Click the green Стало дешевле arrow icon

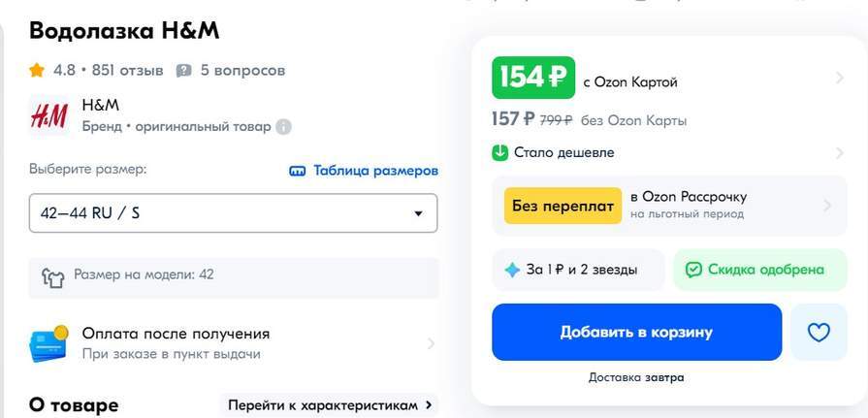tap(499, 152)
